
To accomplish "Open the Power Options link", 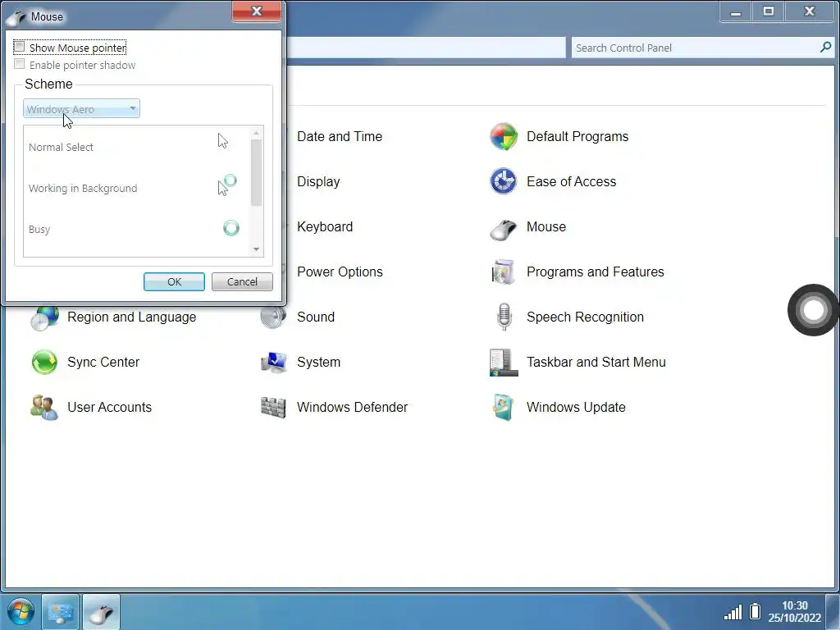I will (340, 272).
